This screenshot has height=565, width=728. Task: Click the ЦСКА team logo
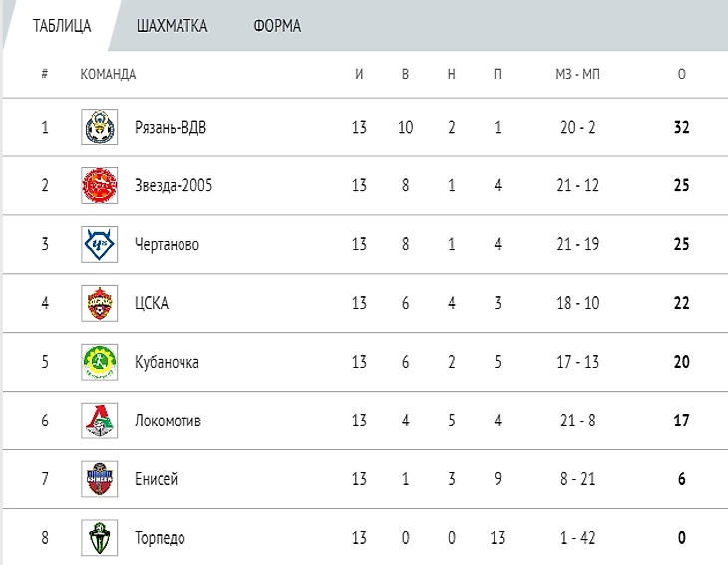pyautogui.click(x=99, y=304)
